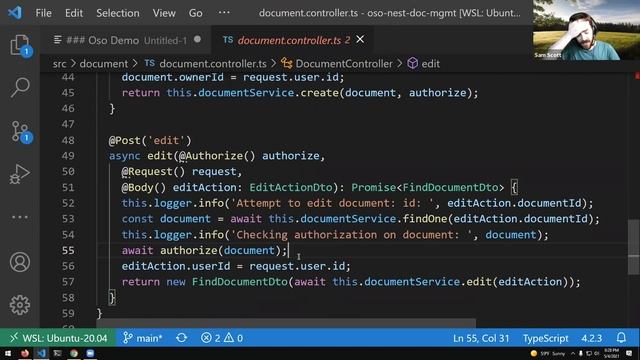Close the document.controller.ts tab
Screen dimensions: 640x360
[x=360, y=40]
